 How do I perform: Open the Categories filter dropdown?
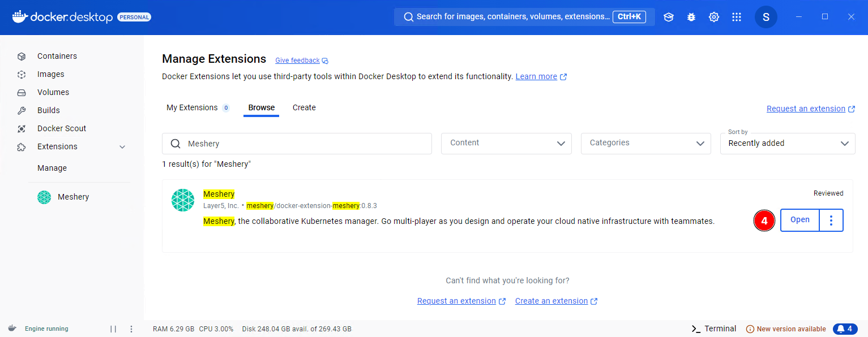tap(645, 143)
